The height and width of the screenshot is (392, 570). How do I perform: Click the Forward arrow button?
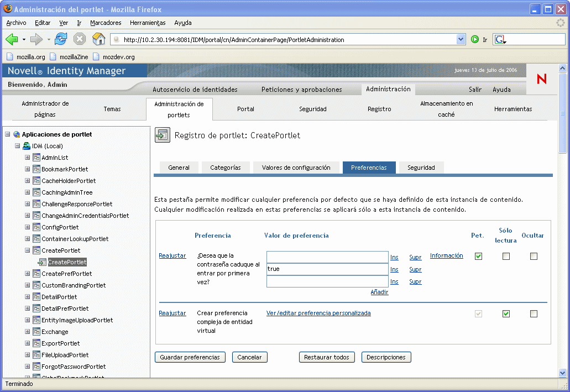pos(36,39)
